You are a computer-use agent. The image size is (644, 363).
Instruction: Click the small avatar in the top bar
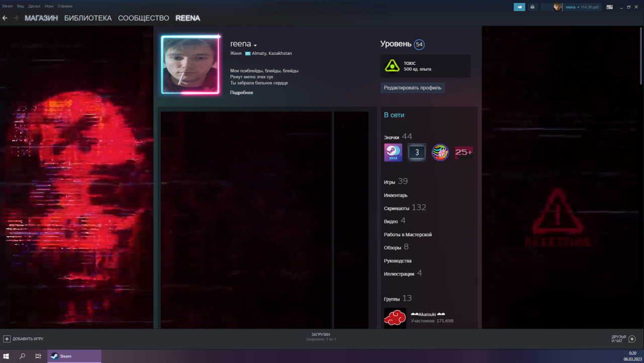point(558,7)
